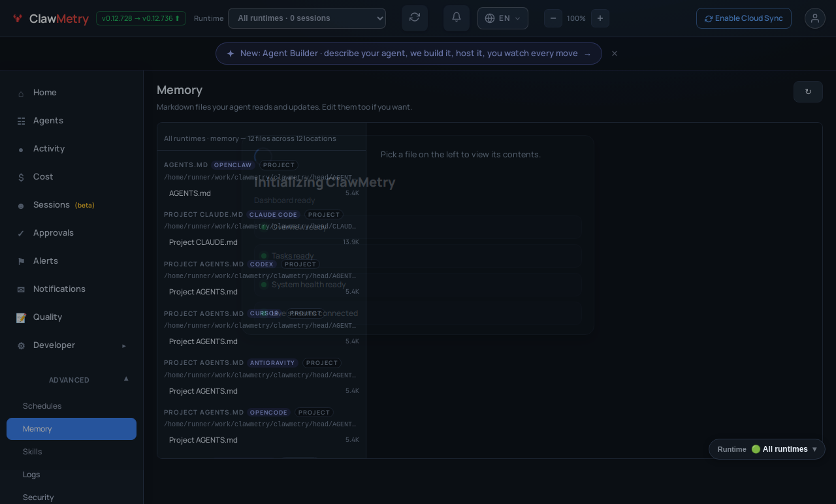836x504 pixels.
Task: Click the version update badge v0.12.728 → v0.12.736
Action: tap(141, 18)
